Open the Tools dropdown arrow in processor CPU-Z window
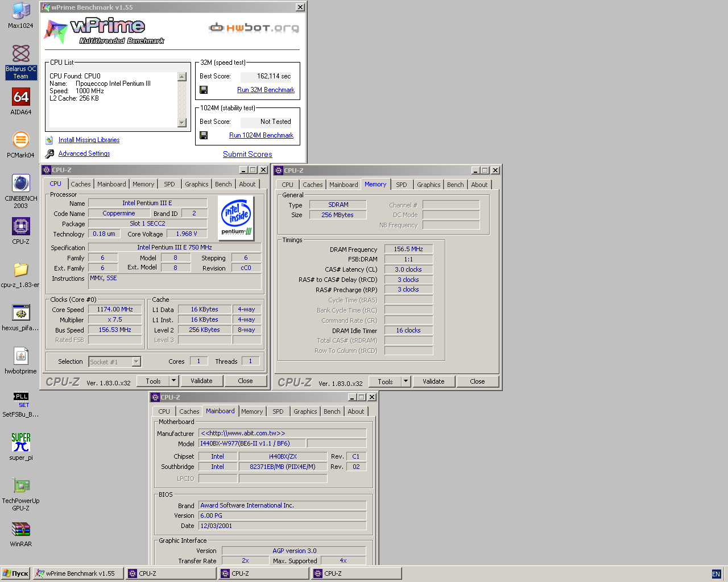 (174, 381)
